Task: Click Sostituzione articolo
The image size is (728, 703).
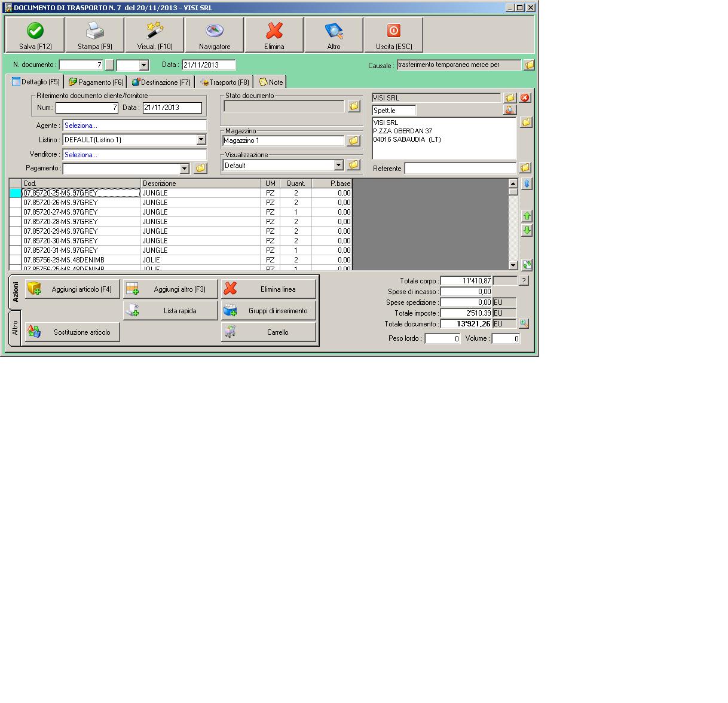Action: point(72,332)
